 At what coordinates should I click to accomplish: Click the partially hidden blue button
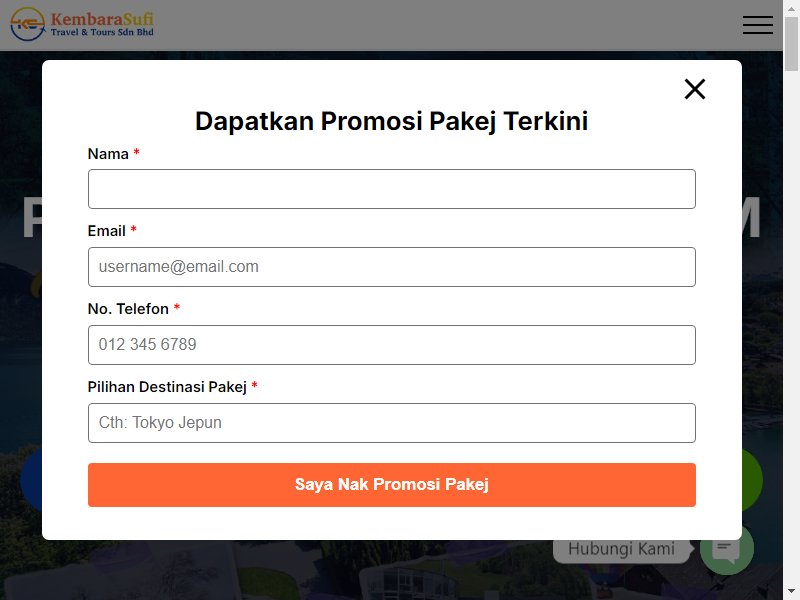coord(31,480)
